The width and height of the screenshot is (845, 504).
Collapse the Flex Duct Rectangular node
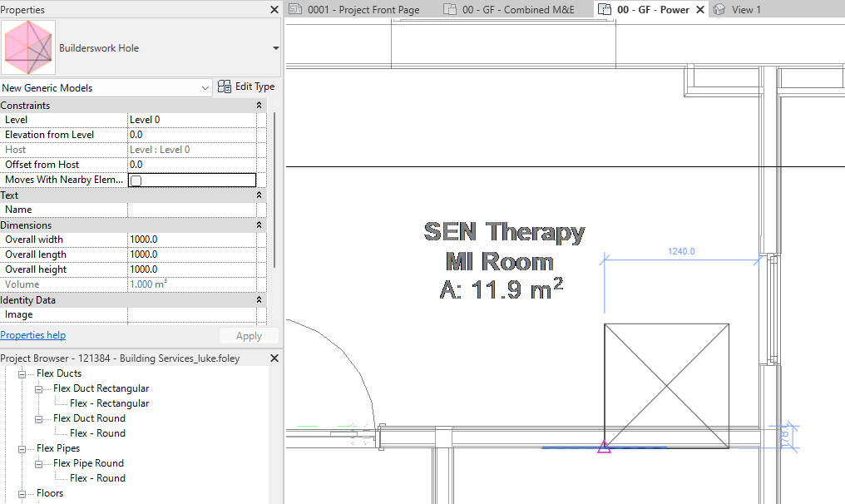[x=39, y=389]
